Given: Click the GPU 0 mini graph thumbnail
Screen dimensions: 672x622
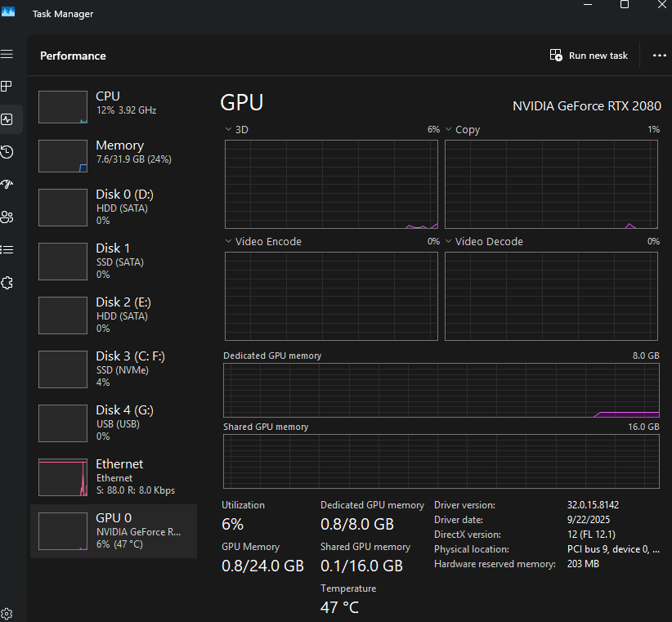Looking at the screenshot, I should point(63,531).
